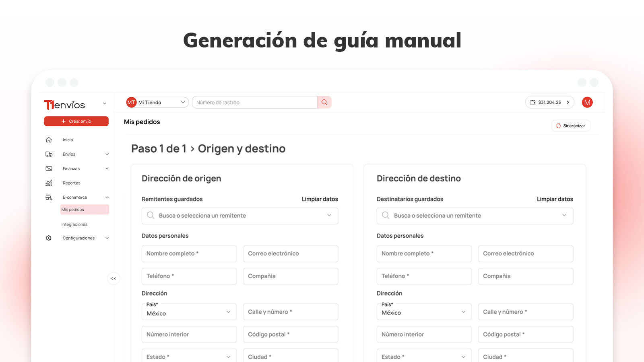Switch to the Integraciones section
The width and height of the screenshot is (644, 362).
click(74, 224)
